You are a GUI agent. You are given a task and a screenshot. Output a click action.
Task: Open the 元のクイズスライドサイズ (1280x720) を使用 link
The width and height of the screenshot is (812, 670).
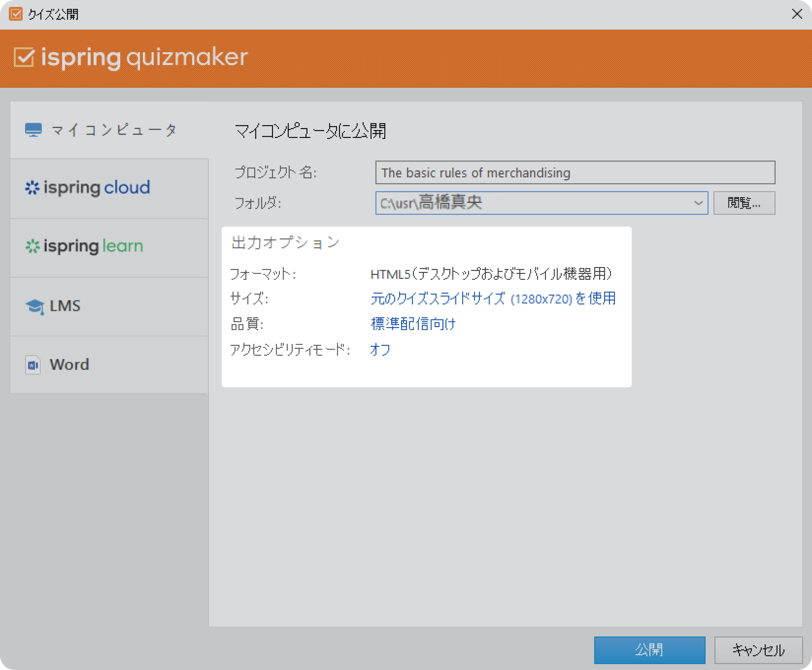coord(493,299)
